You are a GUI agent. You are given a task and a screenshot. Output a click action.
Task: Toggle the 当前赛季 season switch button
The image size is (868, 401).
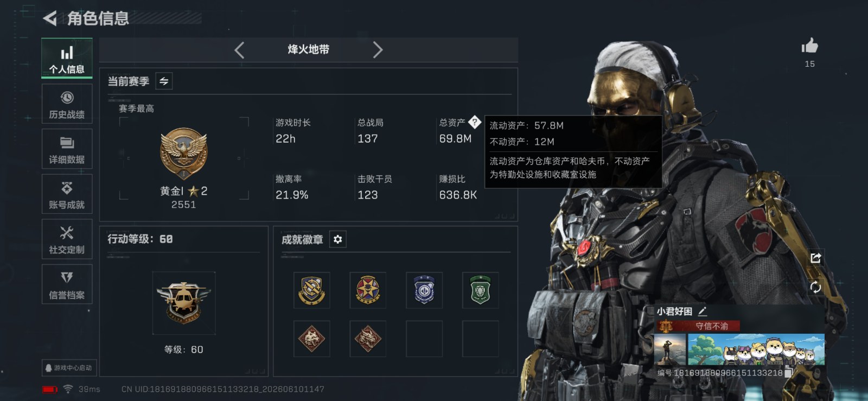164,81
